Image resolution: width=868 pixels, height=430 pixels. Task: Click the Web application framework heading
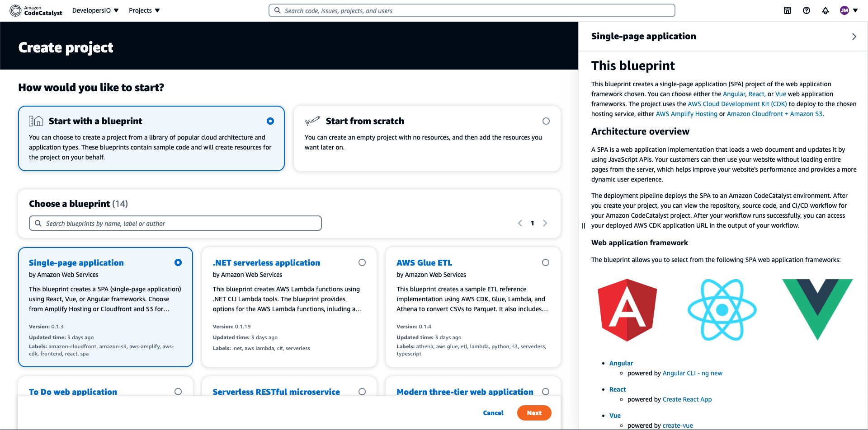click(639, 243)
